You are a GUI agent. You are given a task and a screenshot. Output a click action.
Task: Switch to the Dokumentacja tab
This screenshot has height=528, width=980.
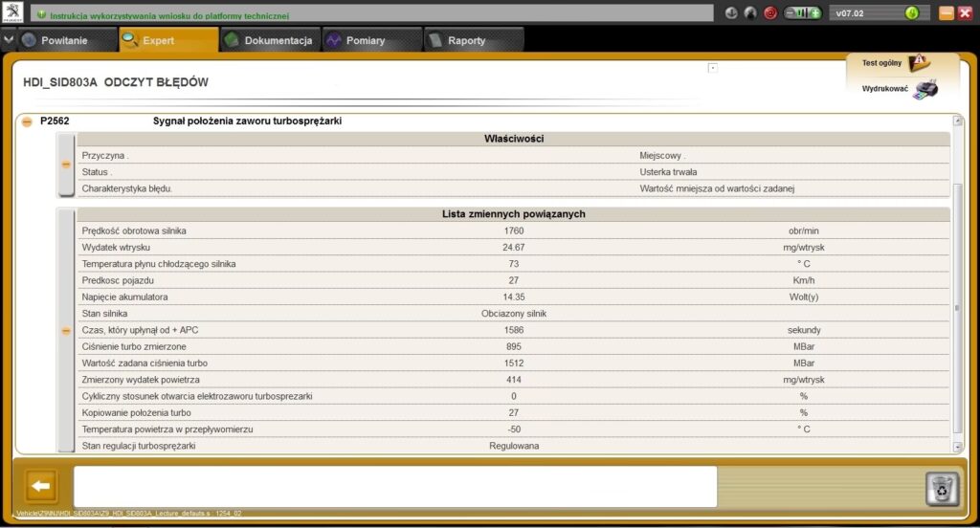tap(269, 40)
